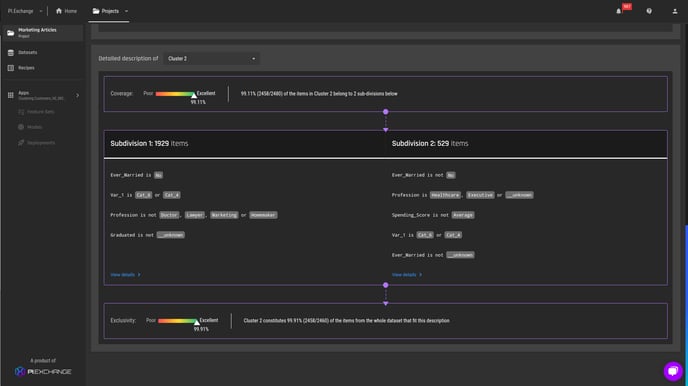Open the notifications bell icon
The height and width of the screenshot is (386, 688).
tap(619, 11)
